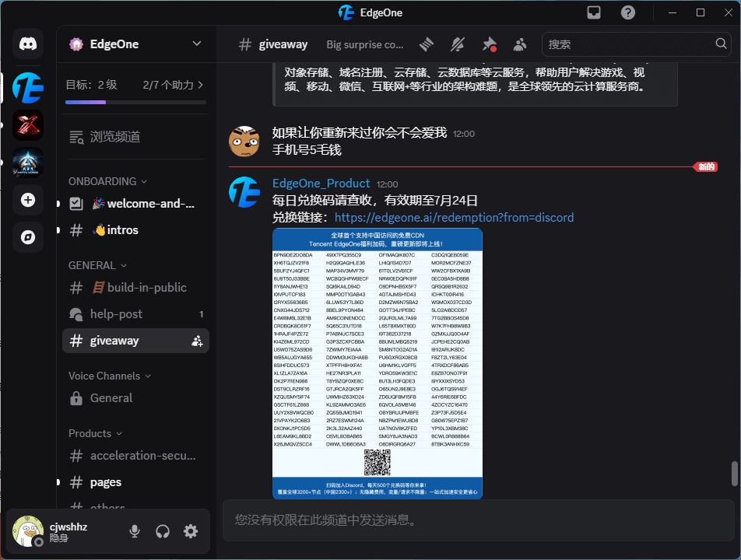Collapse the GENERAL category

pos(97,265)
